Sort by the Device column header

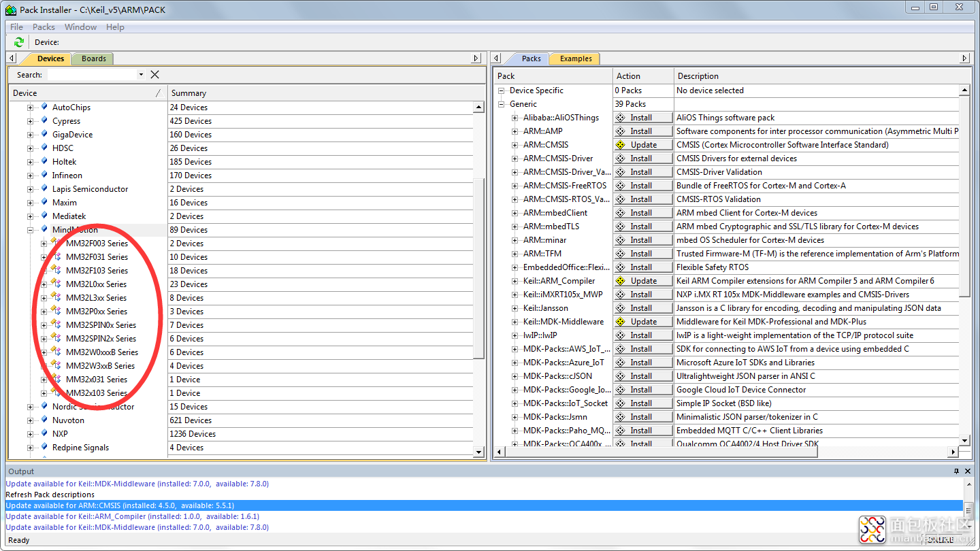tap(88, 93)
